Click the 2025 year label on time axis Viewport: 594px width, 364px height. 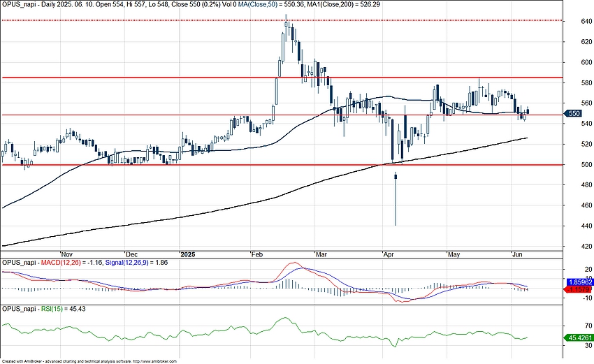pyautogui.click(x=187, y=254)
